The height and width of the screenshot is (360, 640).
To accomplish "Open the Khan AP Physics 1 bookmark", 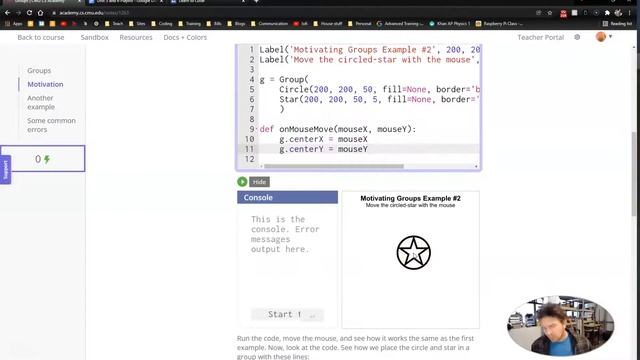I will coord(449,24).
